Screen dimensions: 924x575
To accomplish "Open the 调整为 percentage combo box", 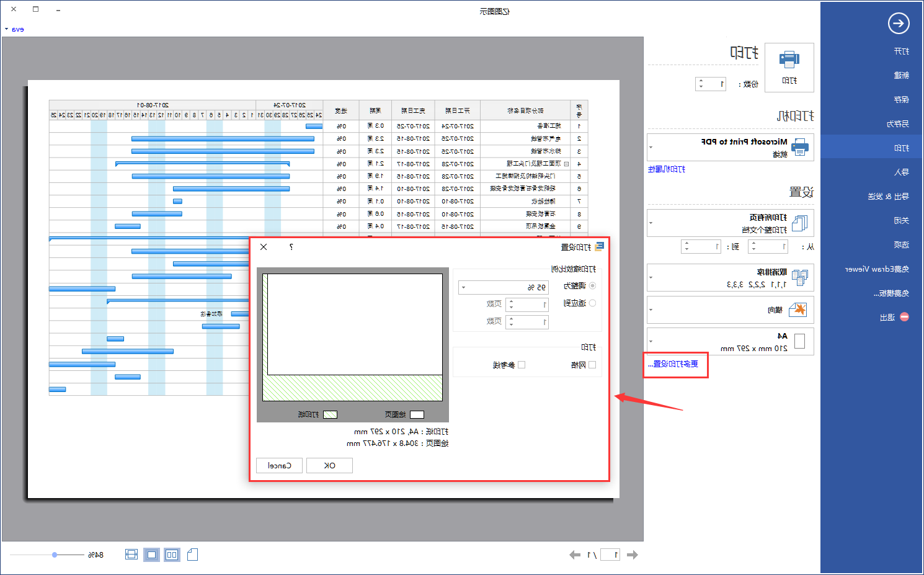I will [504, 287].
